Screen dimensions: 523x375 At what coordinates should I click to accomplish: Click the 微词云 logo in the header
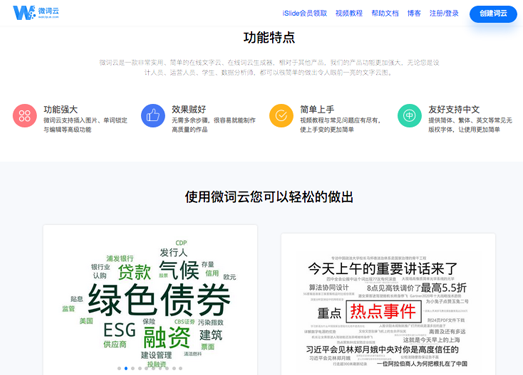(36, 12)
